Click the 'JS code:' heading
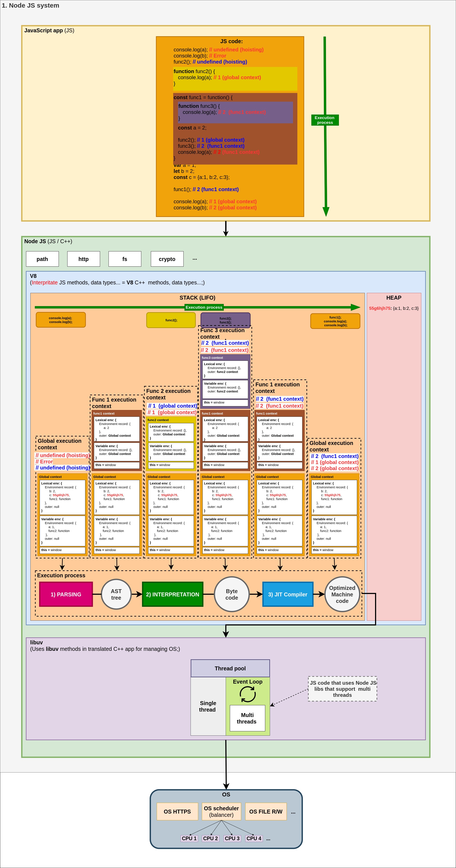The image size is (456, 868). 231,41
